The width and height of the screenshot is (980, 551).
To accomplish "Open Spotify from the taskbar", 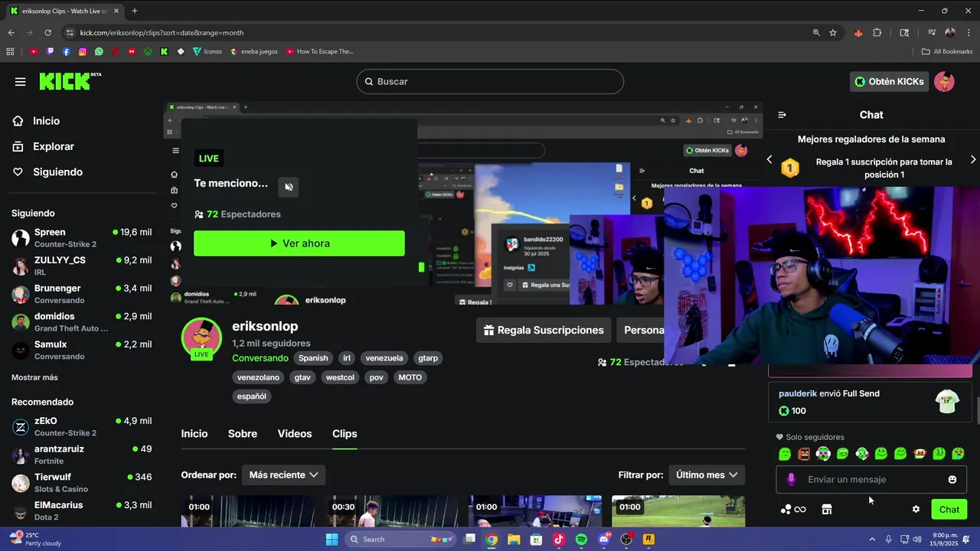I will pos(581,540).
